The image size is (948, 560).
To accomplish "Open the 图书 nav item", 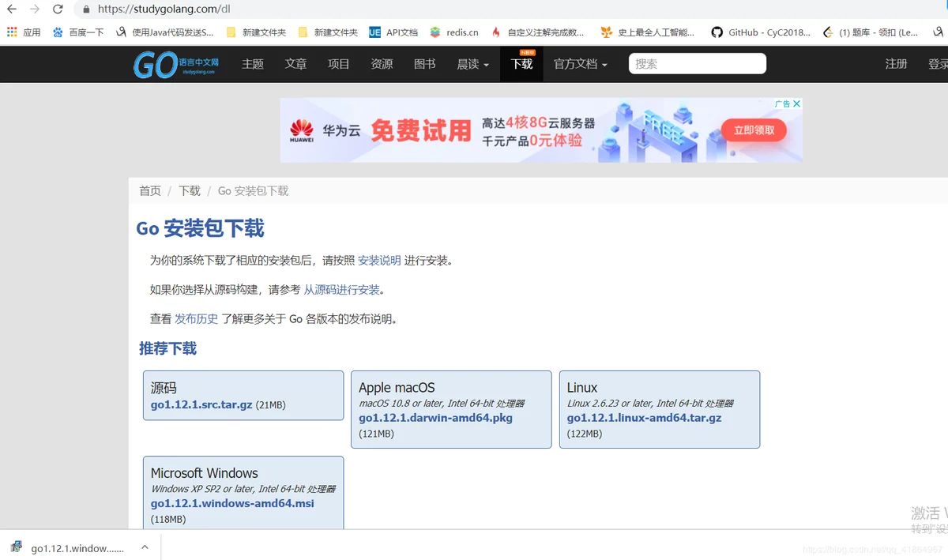I will [424, 64].
